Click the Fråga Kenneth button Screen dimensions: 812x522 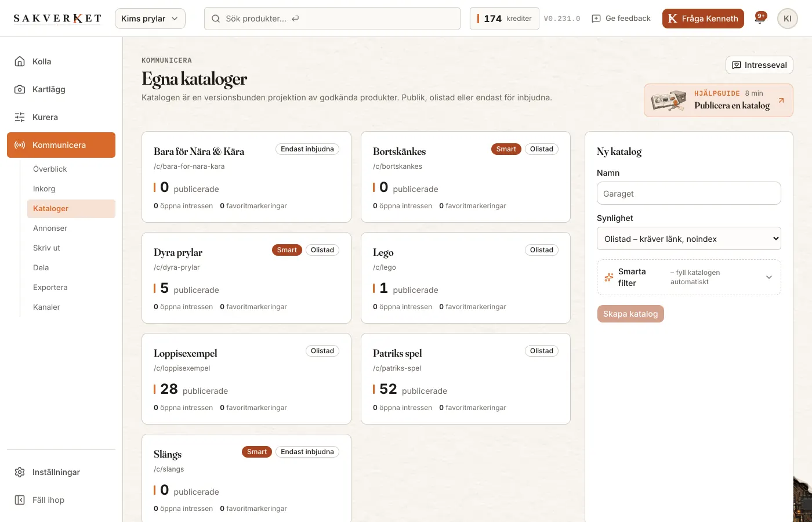(703, 19)
